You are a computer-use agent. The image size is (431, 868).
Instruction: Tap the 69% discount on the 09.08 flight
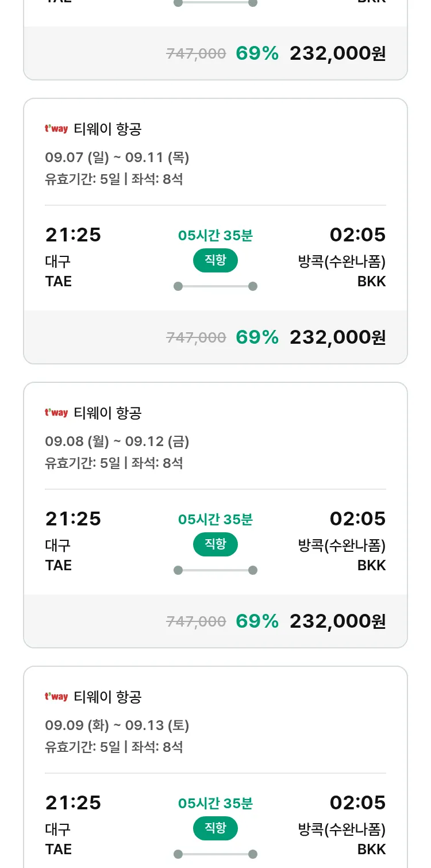(x=257, y=621)
